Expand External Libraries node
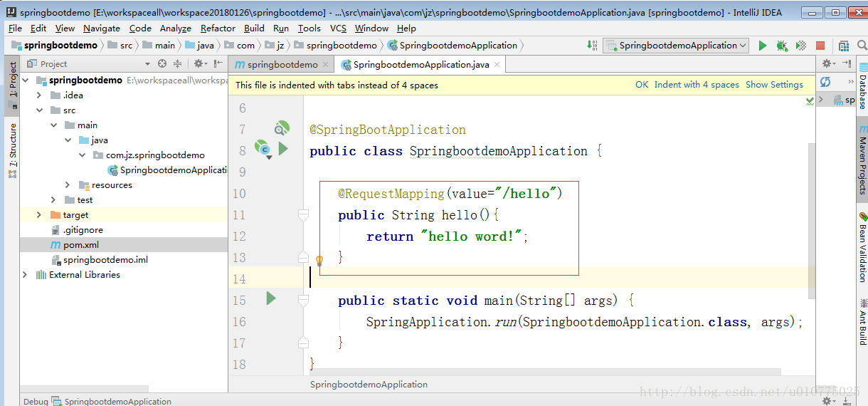 coord(26,274)
